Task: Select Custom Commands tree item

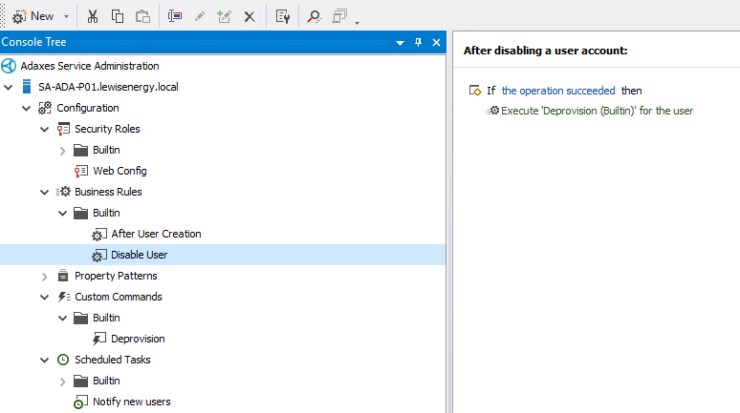Action: (118, 297)
